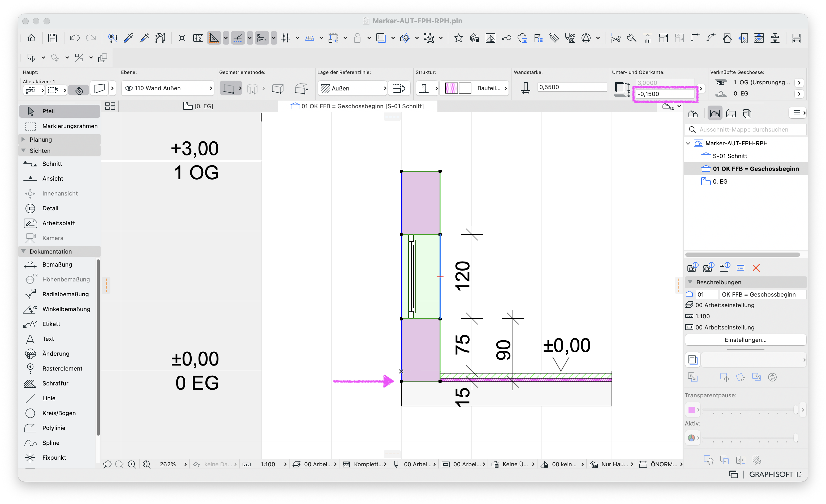Click the GRAPHISOFT ID label
826x504 pixels.
pyautogui.click(x=775, y=474)
